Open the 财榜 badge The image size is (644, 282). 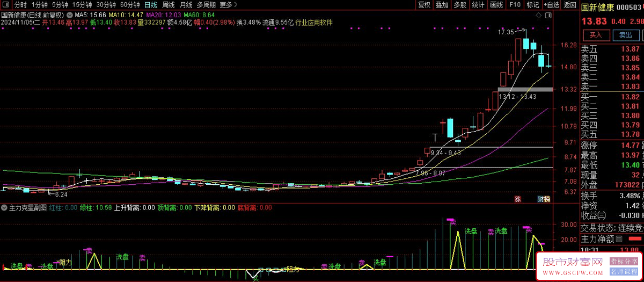pyautogui.click(x=544, y=199)
